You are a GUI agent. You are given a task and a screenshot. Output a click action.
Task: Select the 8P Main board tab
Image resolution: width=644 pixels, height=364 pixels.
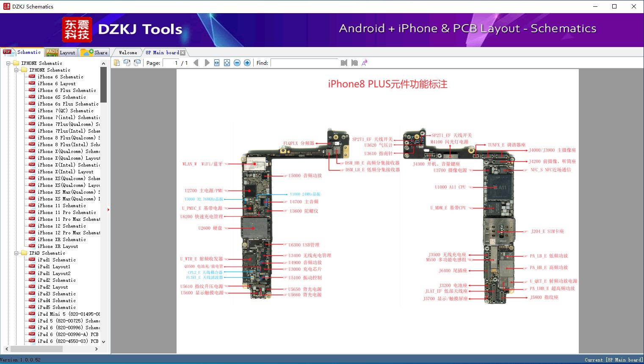[x=162, y=53]
